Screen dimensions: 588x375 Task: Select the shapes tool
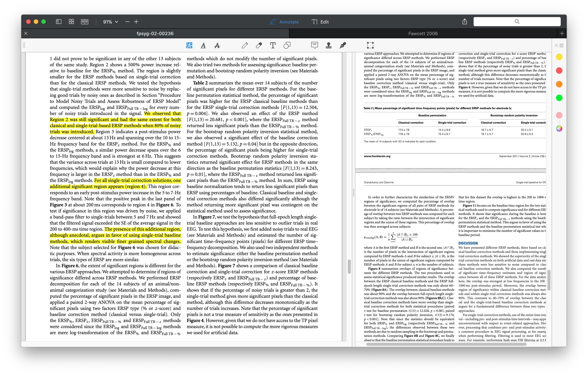287,45
